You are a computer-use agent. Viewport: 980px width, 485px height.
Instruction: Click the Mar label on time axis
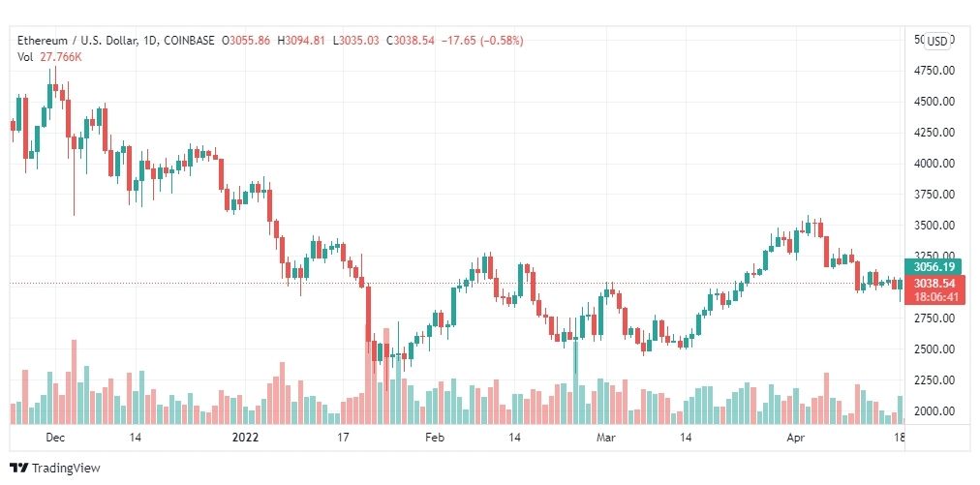(605, 438)
